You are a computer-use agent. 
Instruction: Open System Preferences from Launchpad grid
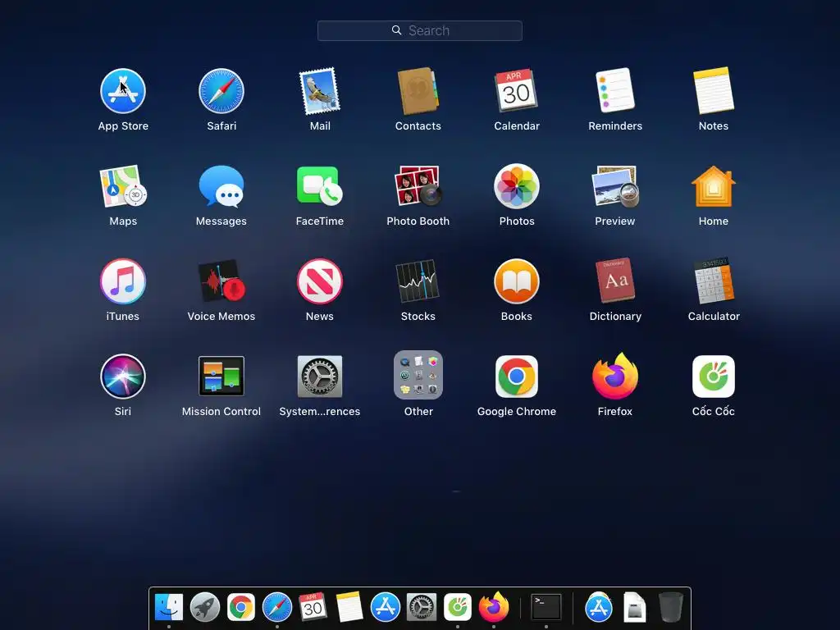point(320,376)
